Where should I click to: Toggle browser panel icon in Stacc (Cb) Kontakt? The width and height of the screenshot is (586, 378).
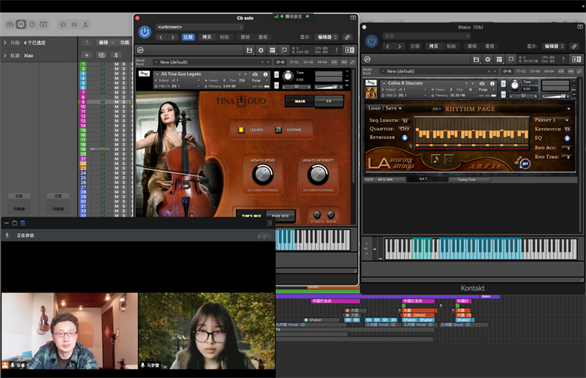point(577,59)
